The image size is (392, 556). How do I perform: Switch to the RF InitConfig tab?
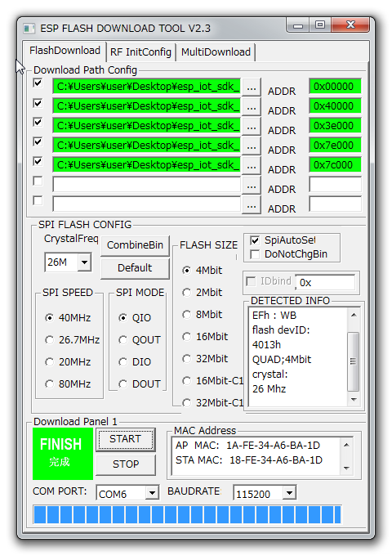coord(140,52)
